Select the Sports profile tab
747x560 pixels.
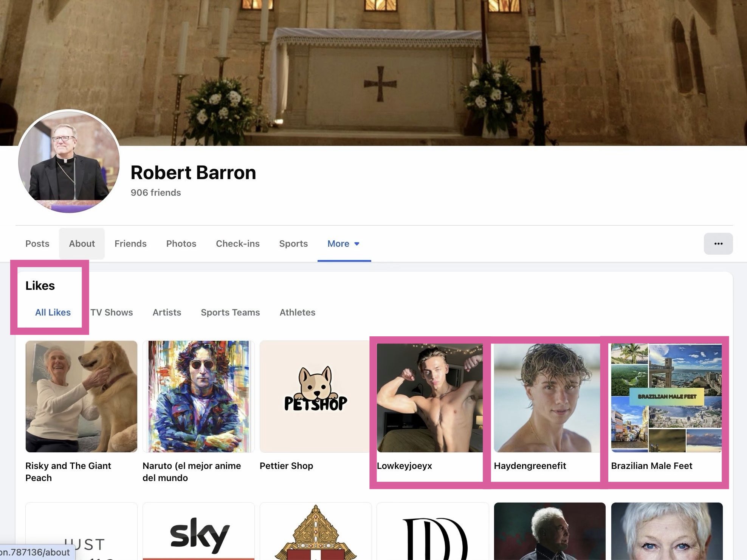[293, 244]
